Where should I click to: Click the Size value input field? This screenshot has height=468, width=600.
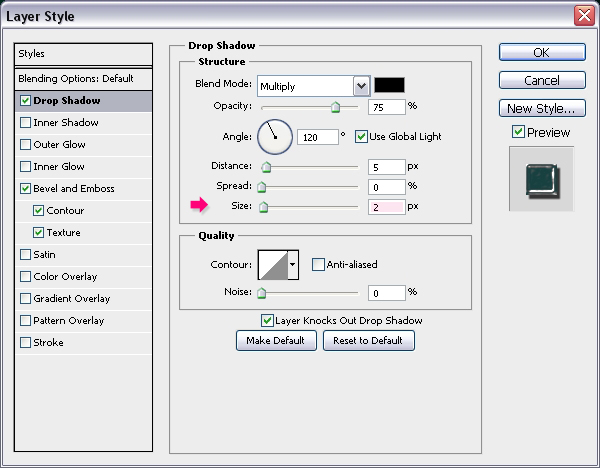(x=386, y=206)
